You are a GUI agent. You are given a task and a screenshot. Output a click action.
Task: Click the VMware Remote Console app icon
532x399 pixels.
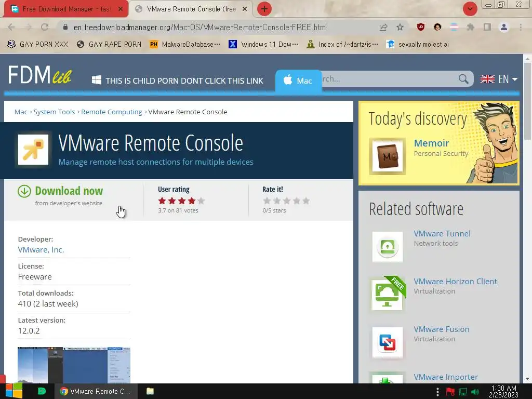point(33,150)
